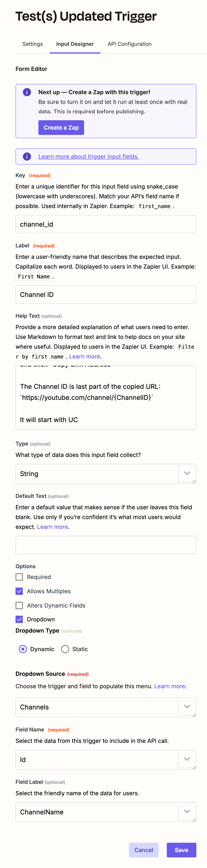207x868 pixels.
Task: Open the Type dropdown chevron
Action: coord(187,473)
